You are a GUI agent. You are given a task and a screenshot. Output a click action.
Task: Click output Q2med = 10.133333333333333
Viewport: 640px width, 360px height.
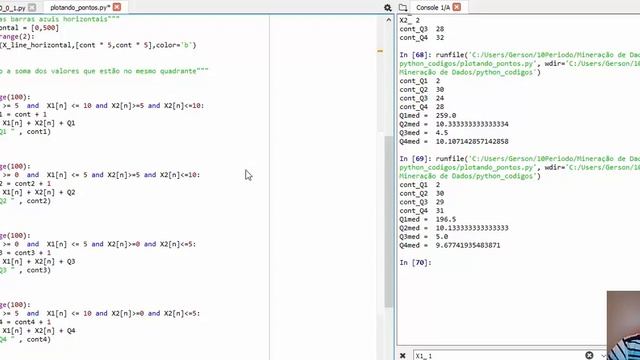(454, 228)
